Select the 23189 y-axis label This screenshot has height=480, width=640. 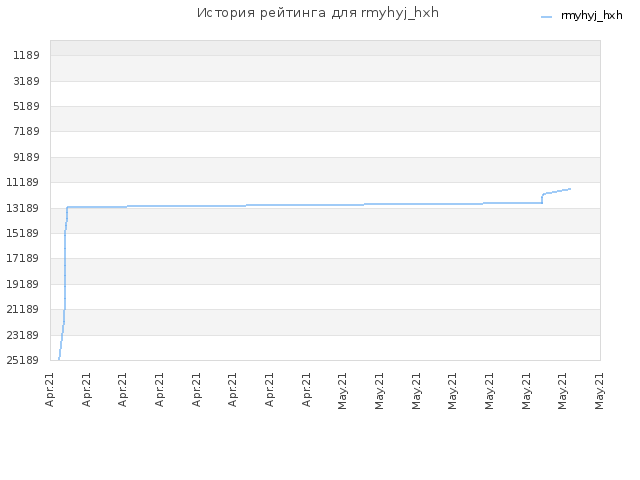pyautogui.click(x=22, y=335)
